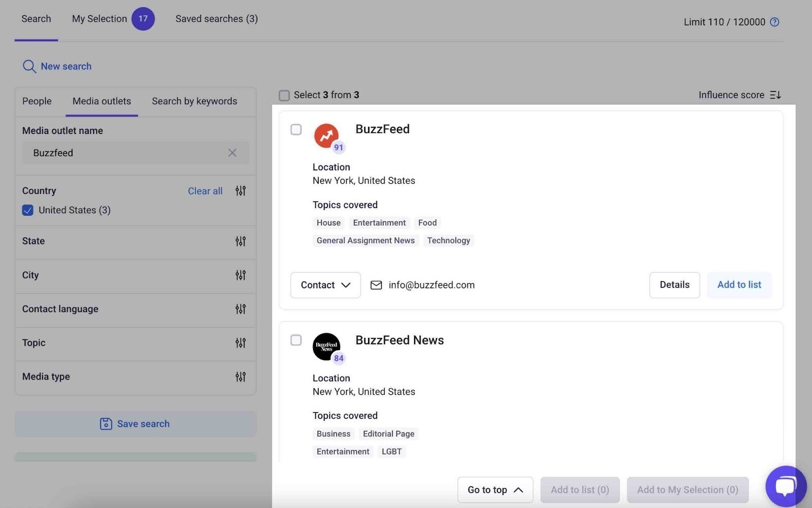Open the limit help question icon
812x508 pixels.
click(774, 22)
